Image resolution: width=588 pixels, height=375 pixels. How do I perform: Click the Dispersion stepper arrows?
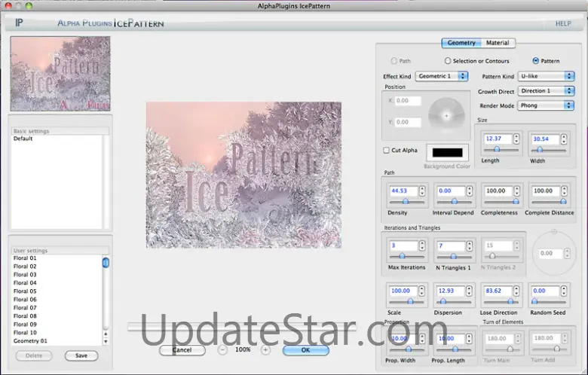(x=469, y=291)
